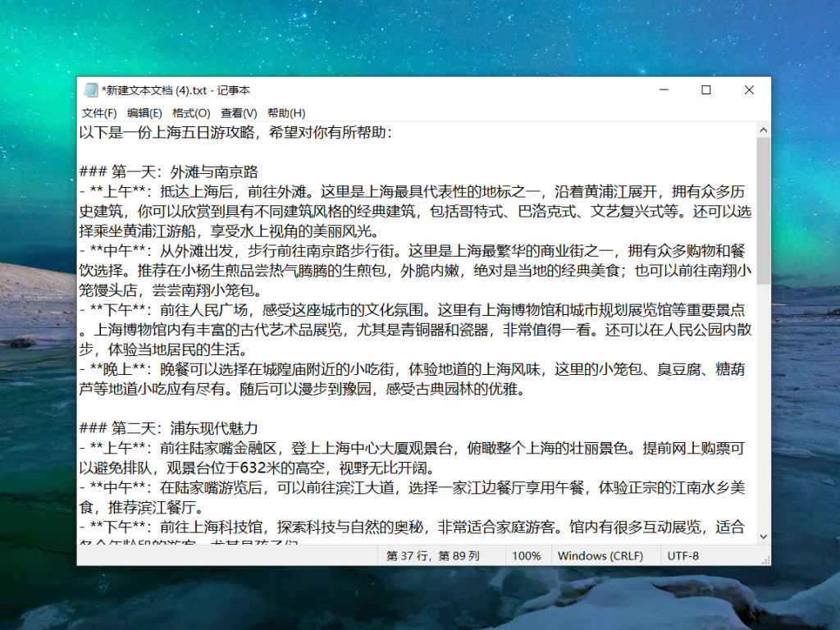The image size is (840, 630).
Task: Click the line starting '步，体验当地居民的生活'
Action: point(163,349)
